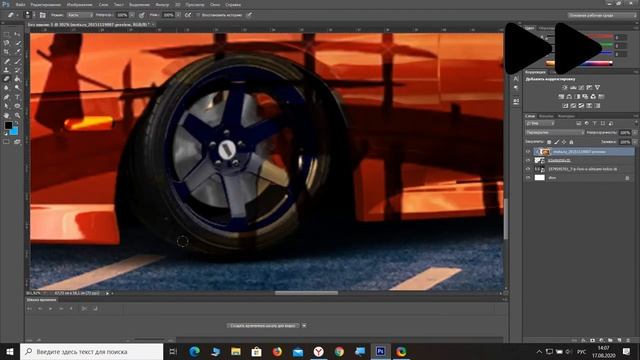
Task: Hide the selected top layer
Action: 528,152
